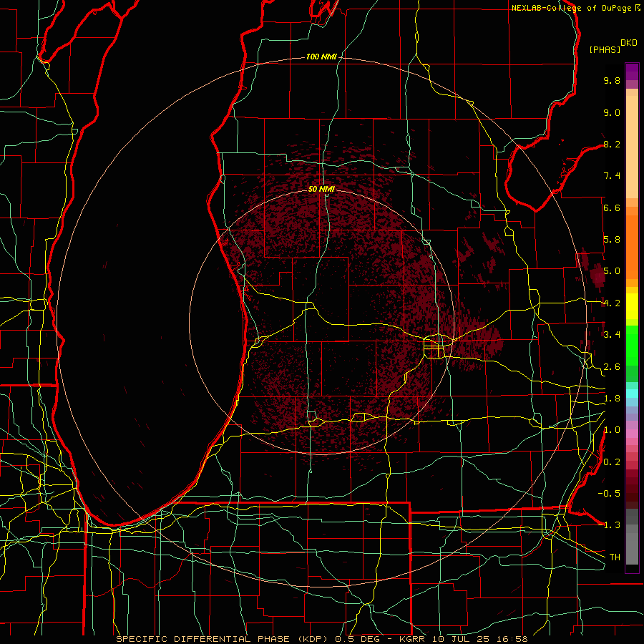Click SPECIFIC DIFFERENTIAL PHASE (KDP) caption text
The image size is (644, 644).
click(x=223, y=639)
